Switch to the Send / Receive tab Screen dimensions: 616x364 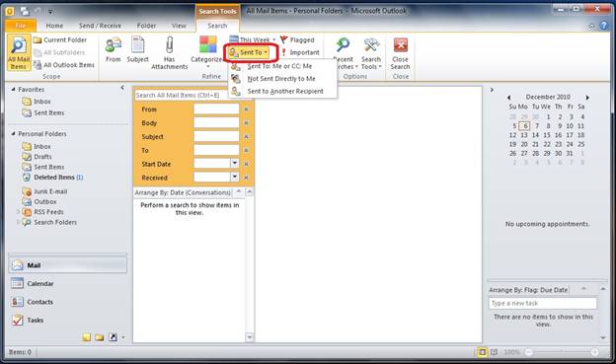click(x=100, y=26)
